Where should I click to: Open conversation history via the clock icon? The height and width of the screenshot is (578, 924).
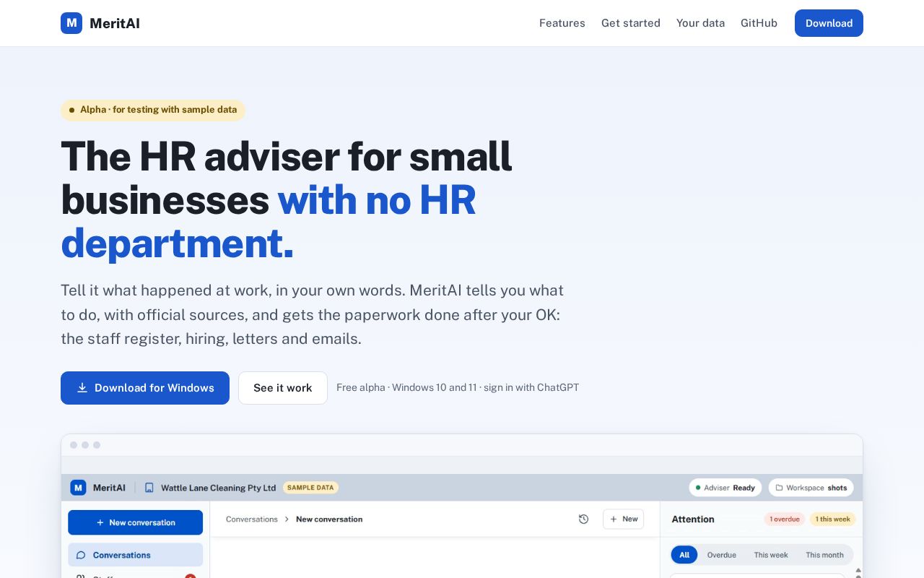click(584, 519)
